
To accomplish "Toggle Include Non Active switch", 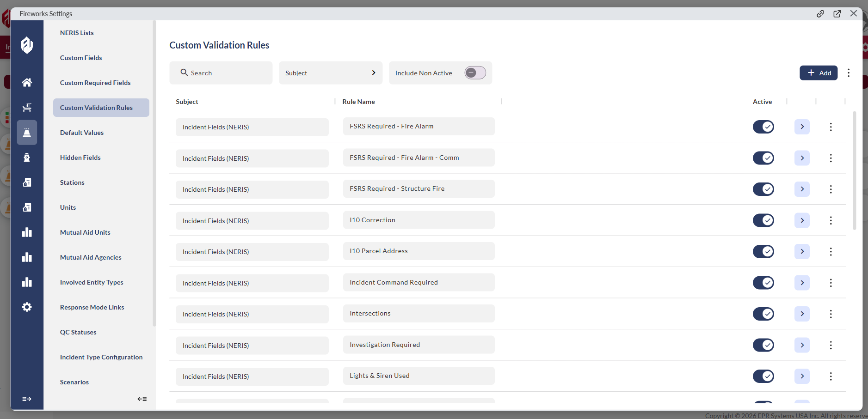I will [475, 73].
